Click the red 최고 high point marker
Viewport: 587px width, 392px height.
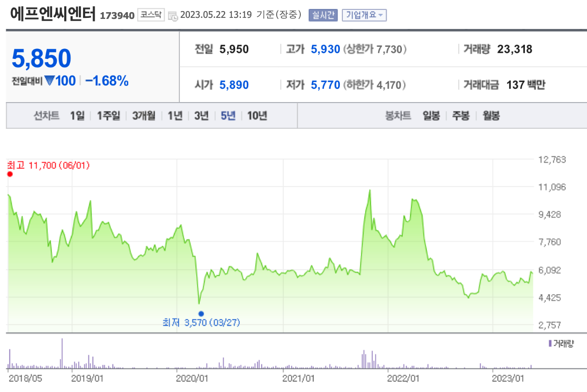click(10, 174)
